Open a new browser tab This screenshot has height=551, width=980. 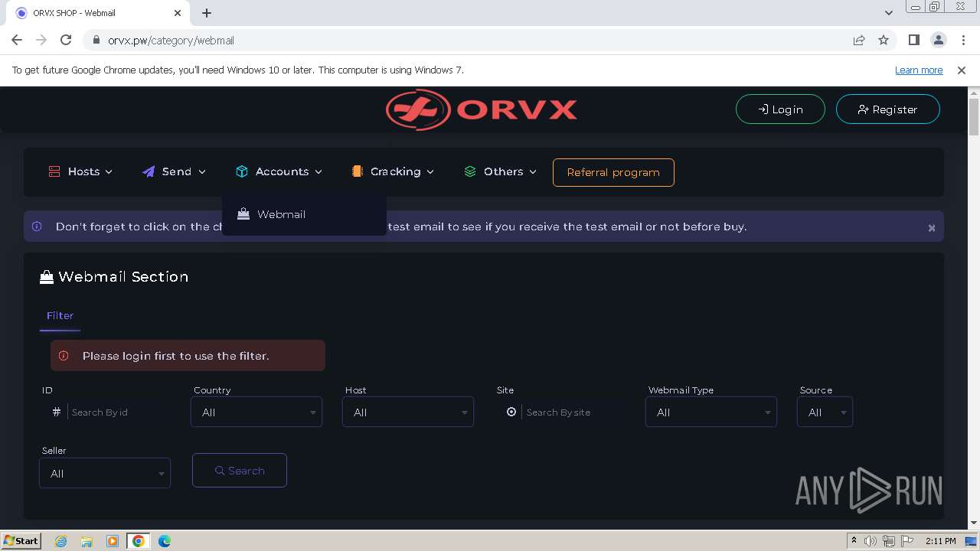pyautogui.click(x=207, y=13)
